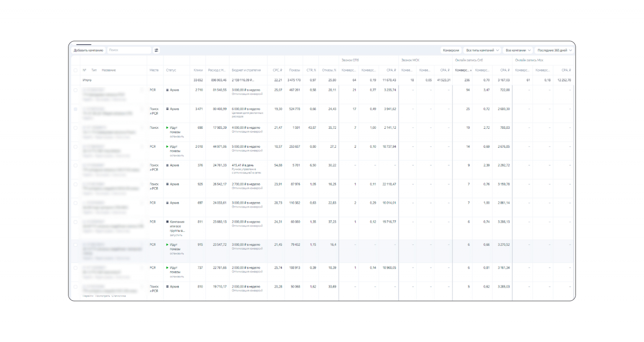Expand the Все типы кампаний dropdown
This screenshot has height=342, width=644.
482,50
